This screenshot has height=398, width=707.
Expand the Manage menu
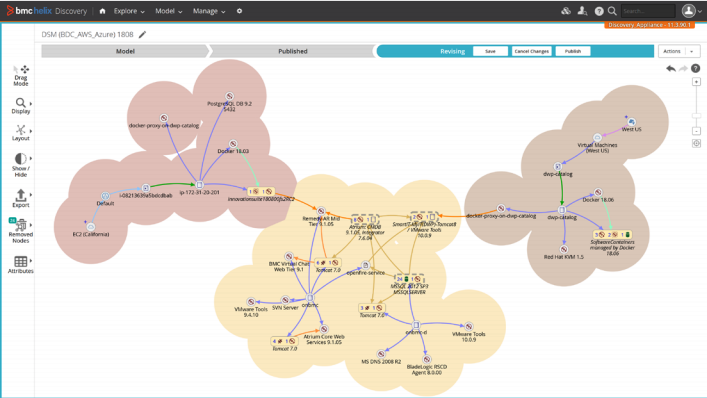209,11
